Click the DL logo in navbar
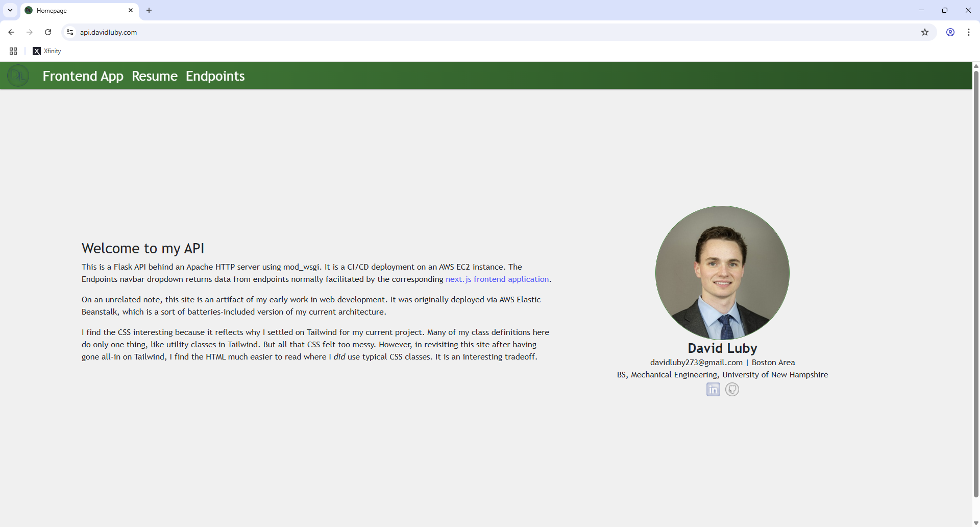This screenshot has height=527, width=980. coord(18,76)
